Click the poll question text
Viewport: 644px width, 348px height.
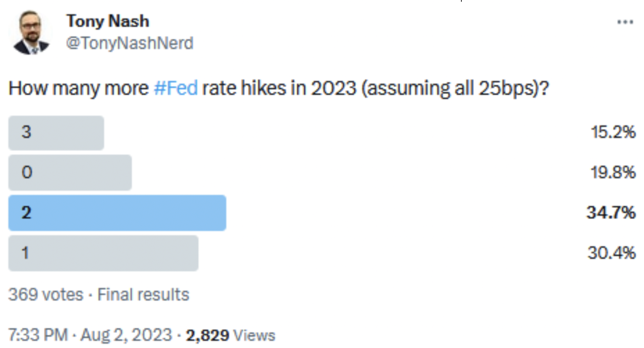(x=279, y=88)
